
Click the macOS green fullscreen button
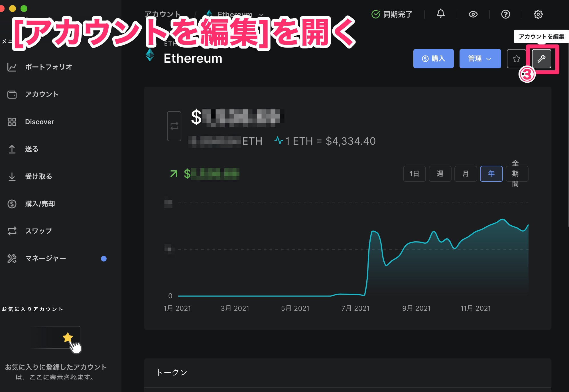point(24,9)
